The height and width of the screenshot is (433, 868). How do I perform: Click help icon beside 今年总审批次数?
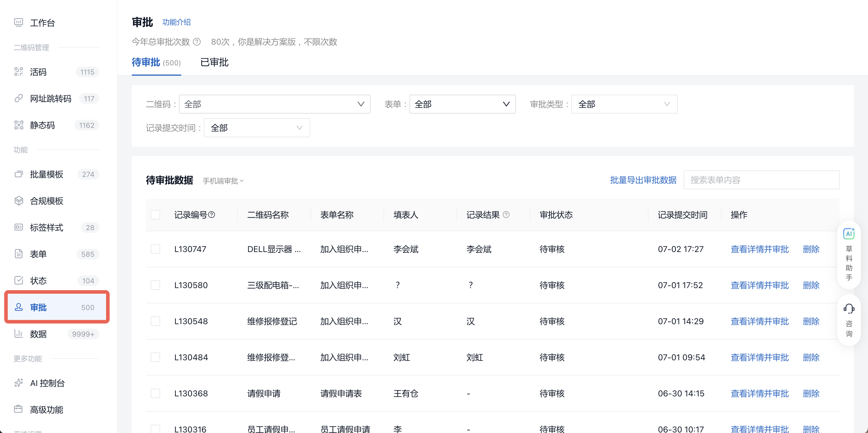[197, 42]
